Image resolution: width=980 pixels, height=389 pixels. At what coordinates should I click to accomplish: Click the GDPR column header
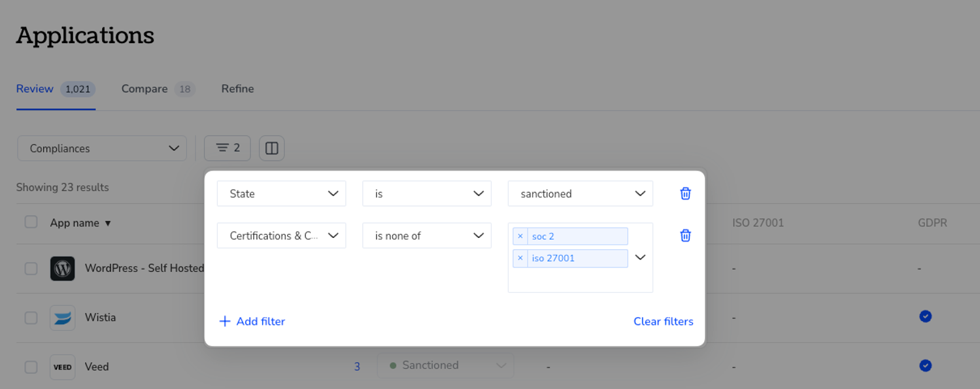[932, 223]
